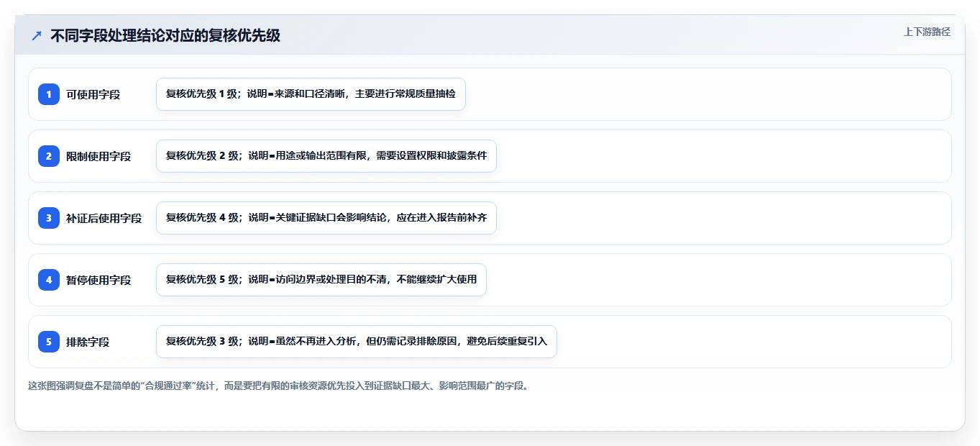Open the 复核优先级 2 级 description box
980x446 pixels.
(326, 156)
